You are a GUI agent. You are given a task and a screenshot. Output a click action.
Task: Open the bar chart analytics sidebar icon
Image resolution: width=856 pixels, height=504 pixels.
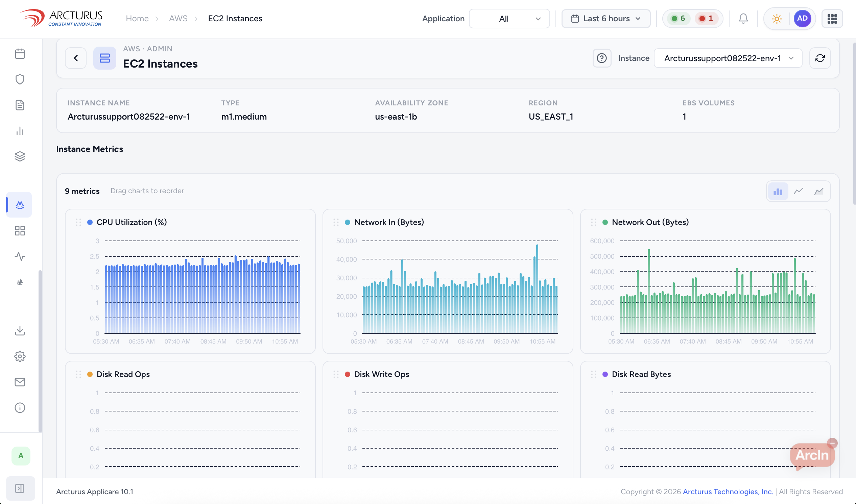(20, 131)
